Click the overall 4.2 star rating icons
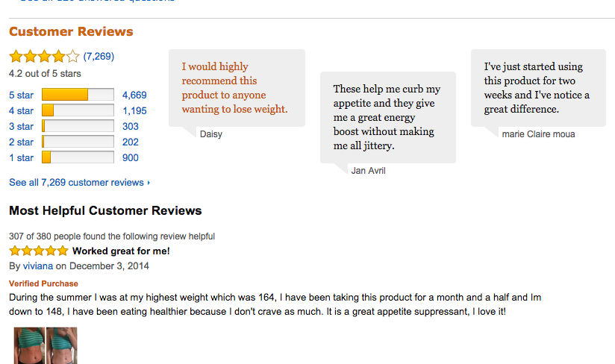The width and height of the screenshot is (615, 364). coord(44,57)
